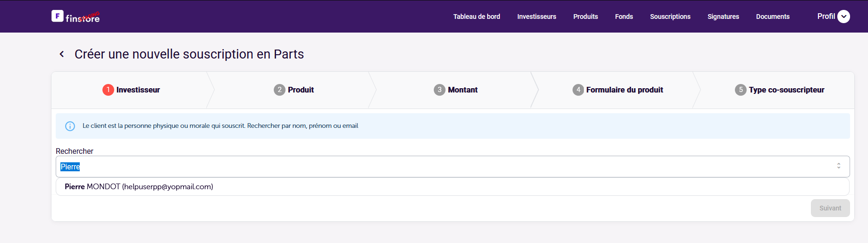Click the step 5 number badge
868x243 pixels.
point(741,90)
